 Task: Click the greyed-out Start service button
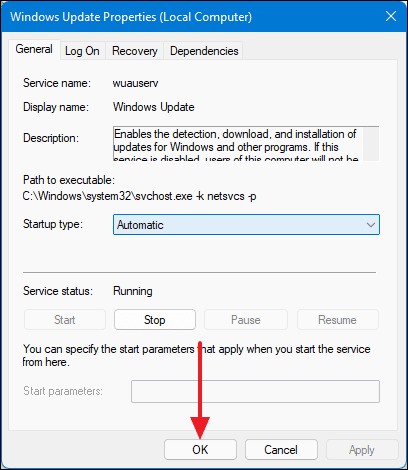pyautogui.click(x=65, y=320)
